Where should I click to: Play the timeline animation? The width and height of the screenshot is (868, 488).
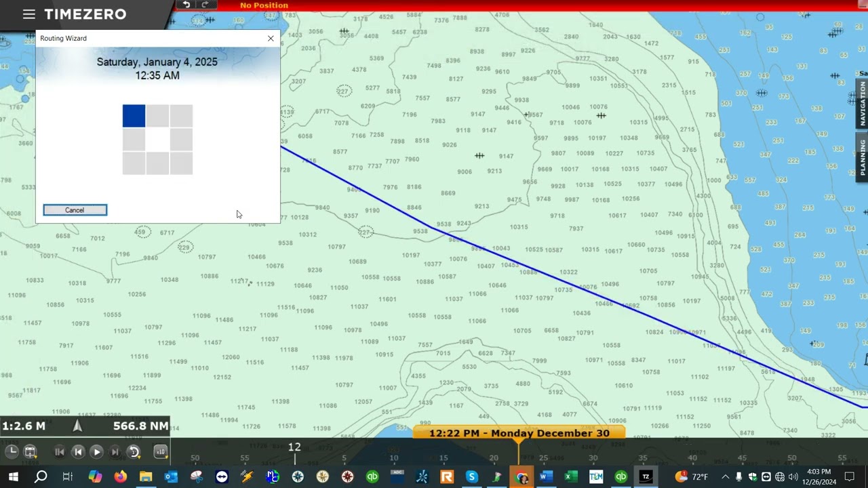click(x=96, y=452)
